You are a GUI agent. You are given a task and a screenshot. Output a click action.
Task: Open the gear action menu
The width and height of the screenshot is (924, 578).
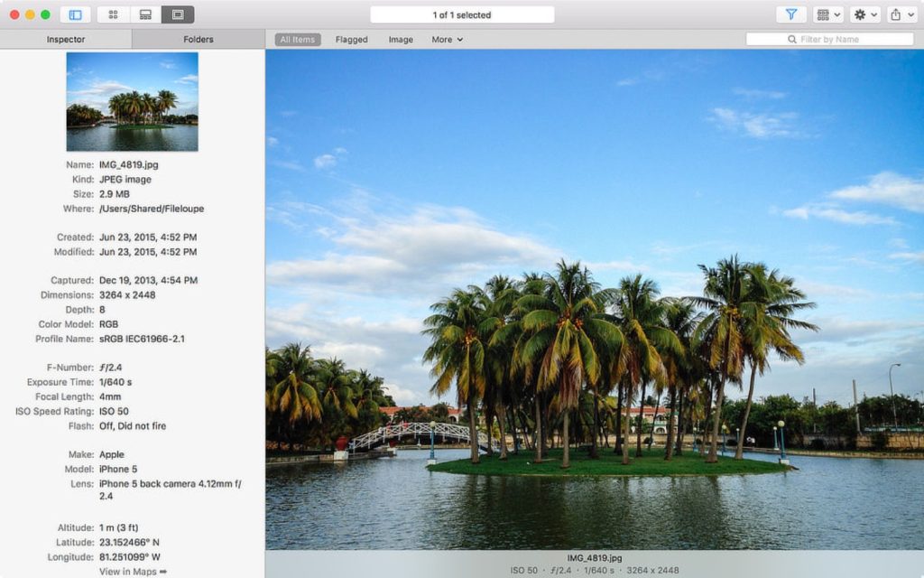(864, 14)
